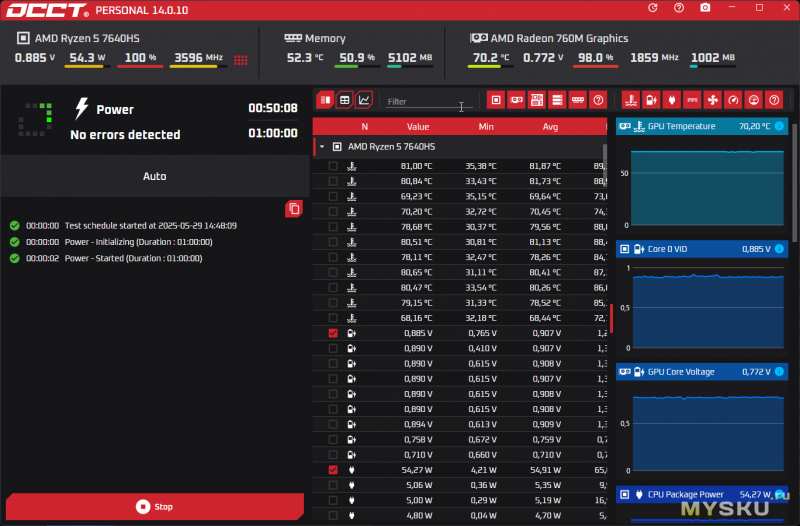Click the info icon on GPU Temperature graph
Viewport: 800px width, 526px height.
(x=779, y=126)
